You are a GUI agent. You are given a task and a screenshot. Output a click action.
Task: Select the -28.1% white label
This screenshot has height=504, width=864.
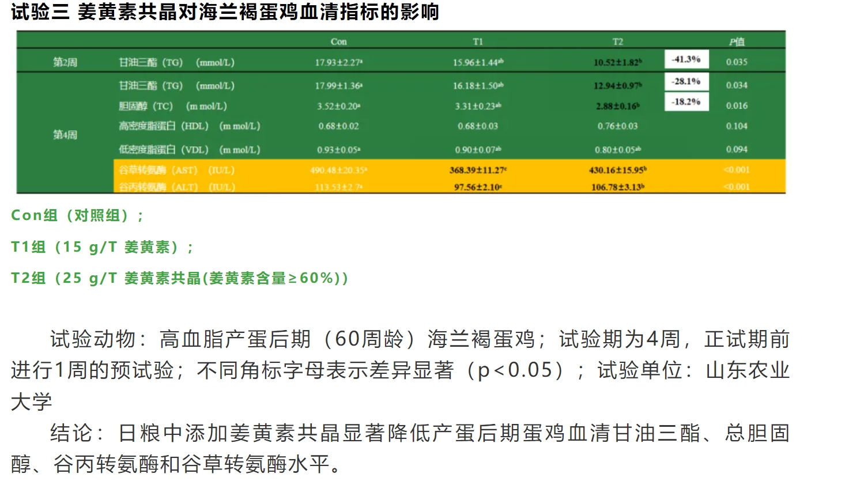[x=686, y=81]
